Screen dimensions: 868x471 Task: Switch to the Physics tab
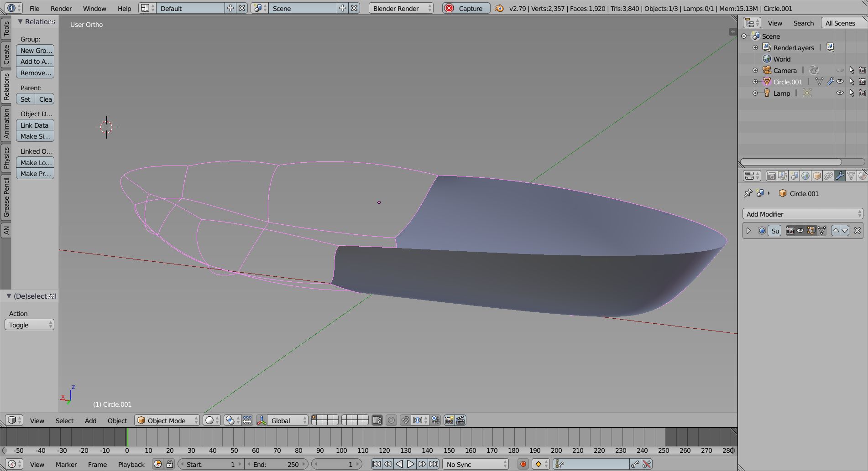(x=6, y=158)
